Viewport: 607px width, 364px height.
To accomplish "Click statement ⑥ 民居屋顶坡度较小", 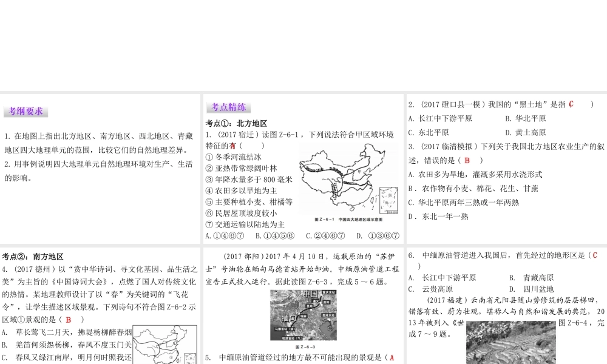I will pos(241,213).
